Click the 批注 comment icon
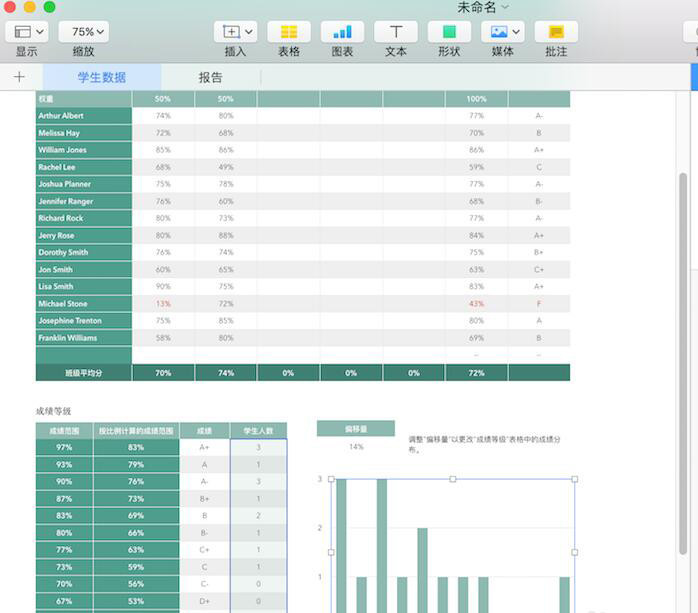 coord(556,32)
